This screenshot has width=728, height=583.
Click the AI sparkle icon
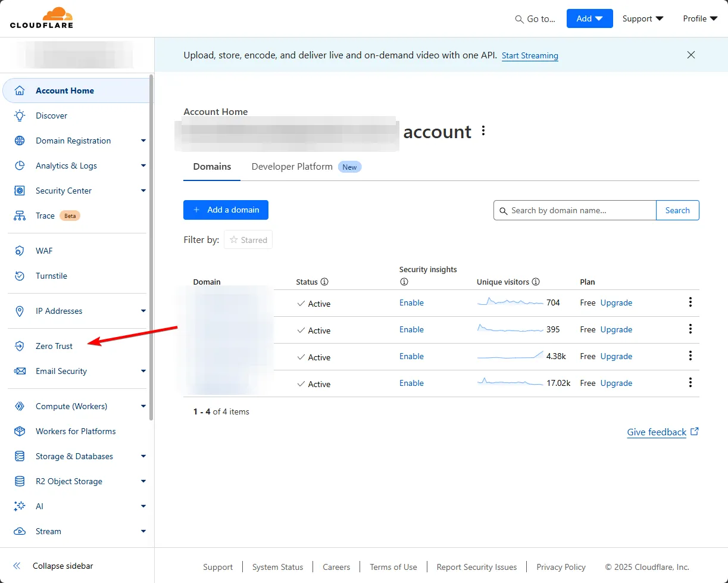pyautogui.click(x=20, y=506)
